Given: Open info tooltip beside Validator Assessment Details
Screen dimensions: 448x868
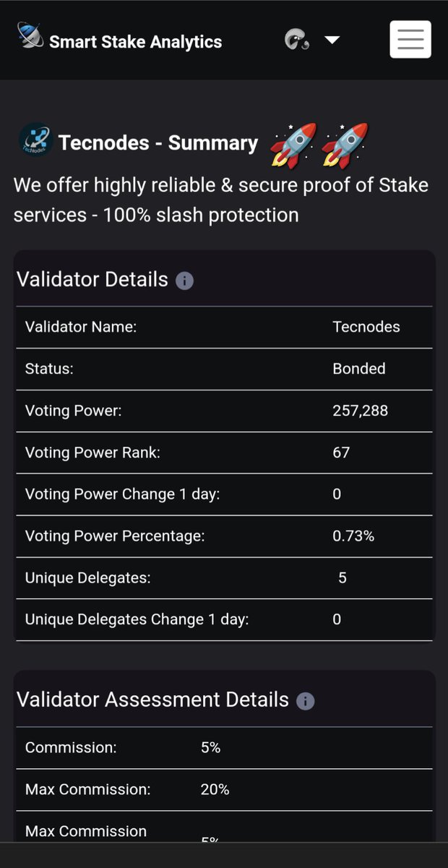Looking at the screenshot, I should click(x=306, y=701).
